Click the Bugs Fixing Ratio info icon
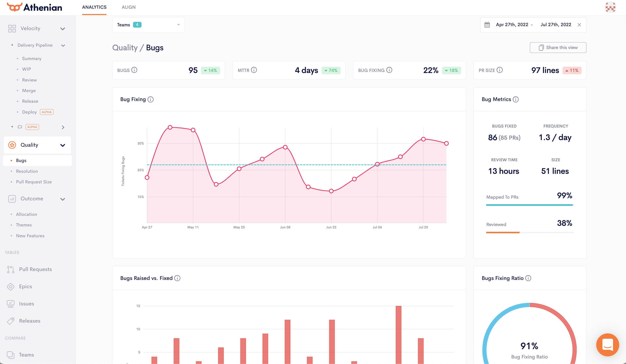Screen dimensions: 626x364 click(528, 278)
